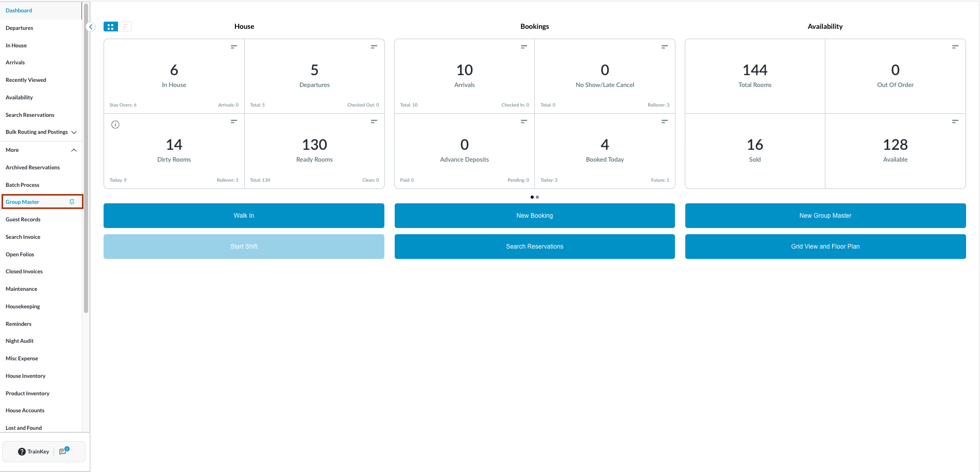Viewport: 980px width, 472px height.
Task: Expand Bulk Routing and Postings submenu
Action: point(74,132)
